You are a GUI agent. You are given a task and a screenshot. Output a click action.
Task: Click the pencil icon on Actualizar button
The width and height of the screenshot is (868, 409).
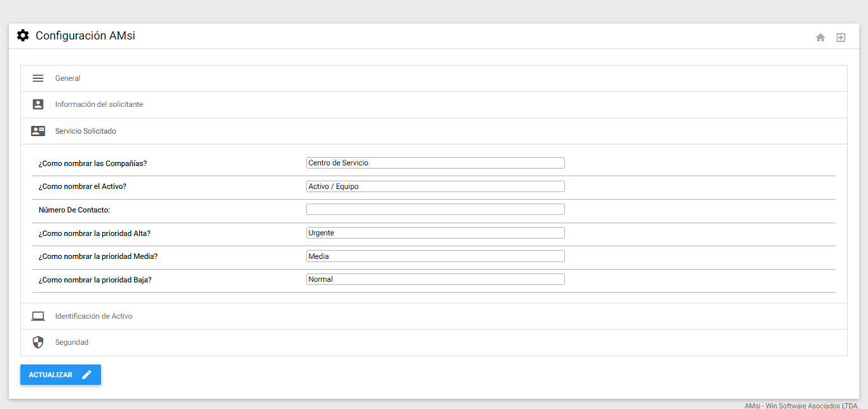[x=86, y=375]
